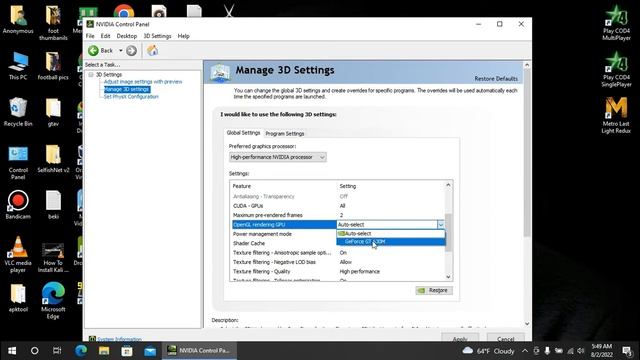Collapse the 3D Settings tree node

91,74
